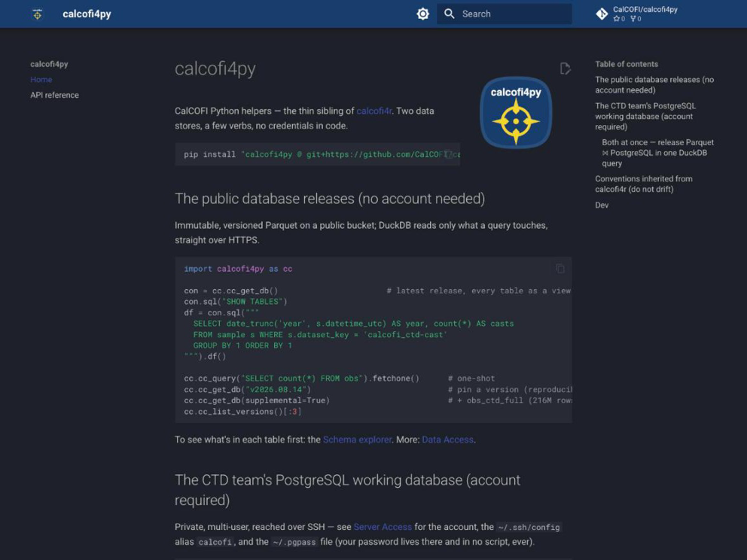Click the cc.cc_get_db("v2026.08.14") line

click(x=247, y=389)
